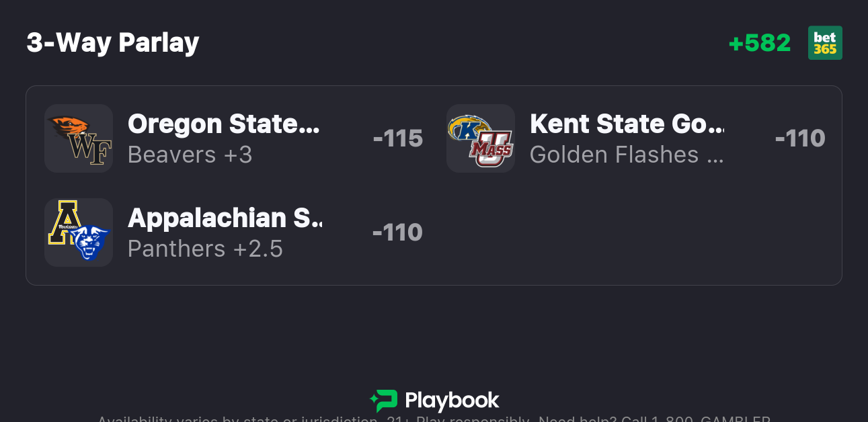
Task: Click the Playbook brand name text
Action: [x=451, y=401]
